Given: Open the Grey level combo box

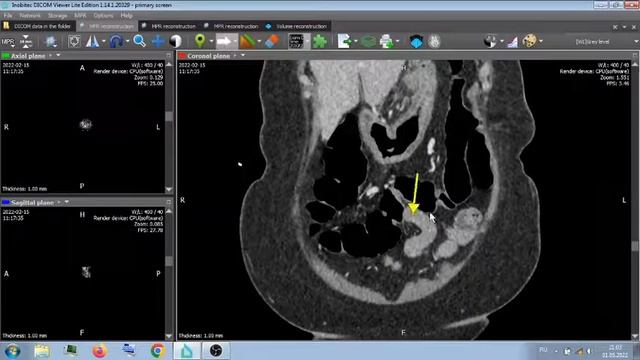Looking at the screenshot, I should 603,42.
